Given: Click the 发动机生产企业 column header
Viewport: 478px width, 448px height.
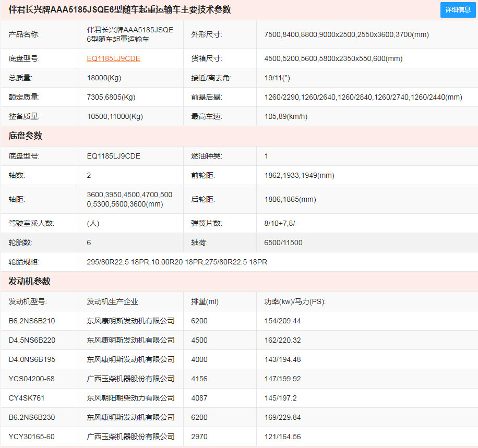Looking at the screenshot, I should 112,301.
